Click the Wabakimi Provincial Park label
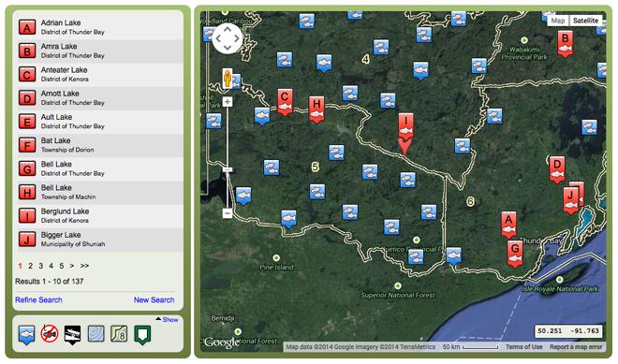 pyautogui.click(x=524, y=53)
